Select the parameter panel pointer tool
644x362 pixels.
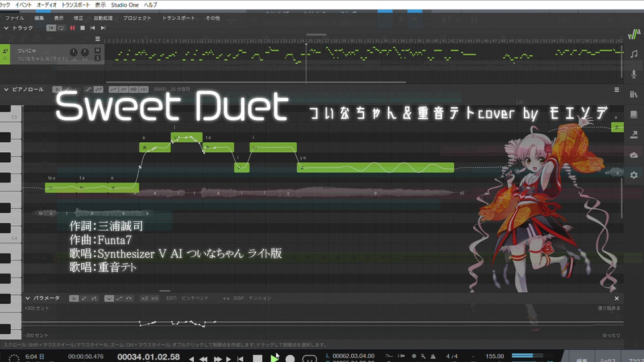[x=74, y=298]
